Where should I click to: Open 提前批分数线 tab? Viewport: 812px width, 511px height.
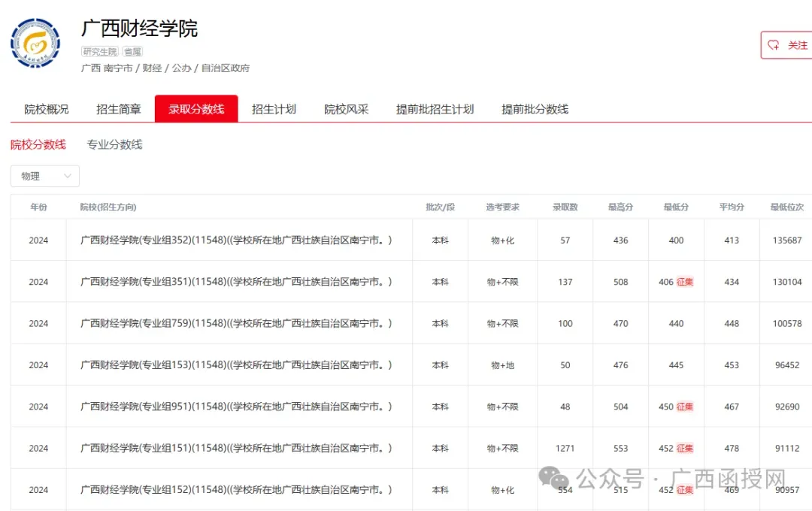pos(535,109)
